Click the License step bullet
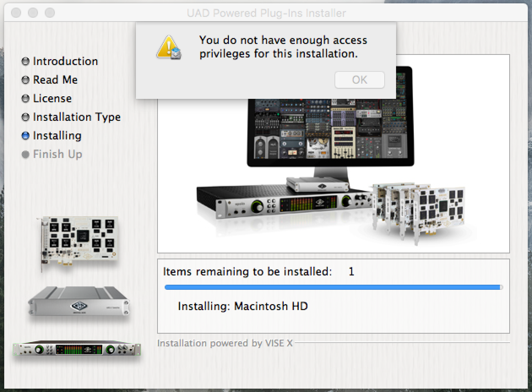Screen dimensions: 532x392 (x=26, y=98)
